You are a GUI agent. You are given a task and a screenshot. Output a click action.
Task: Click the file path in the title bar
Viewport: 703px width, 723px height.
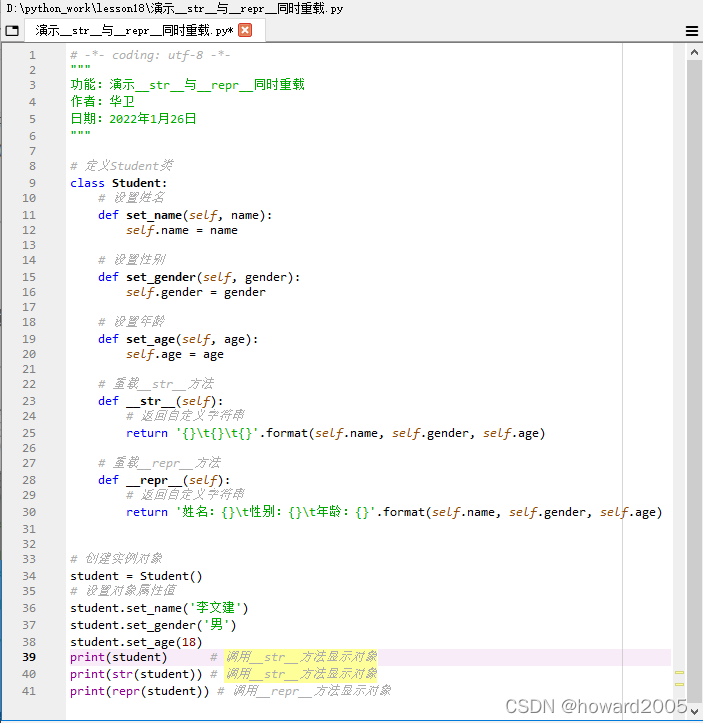tap(175, 8)
